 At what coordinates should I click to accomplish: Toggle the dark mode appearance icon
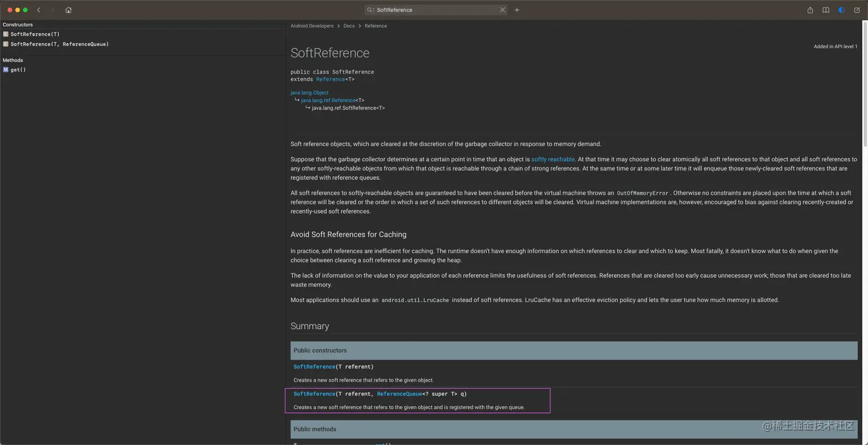[x=841, y=10]
